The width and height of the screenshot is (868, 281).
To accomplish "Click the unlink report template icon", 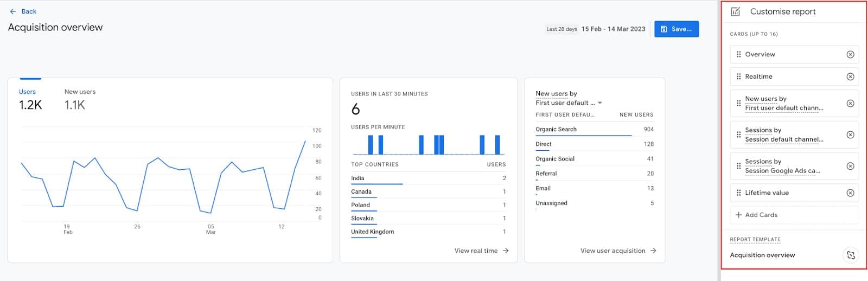I will [850, 255].
